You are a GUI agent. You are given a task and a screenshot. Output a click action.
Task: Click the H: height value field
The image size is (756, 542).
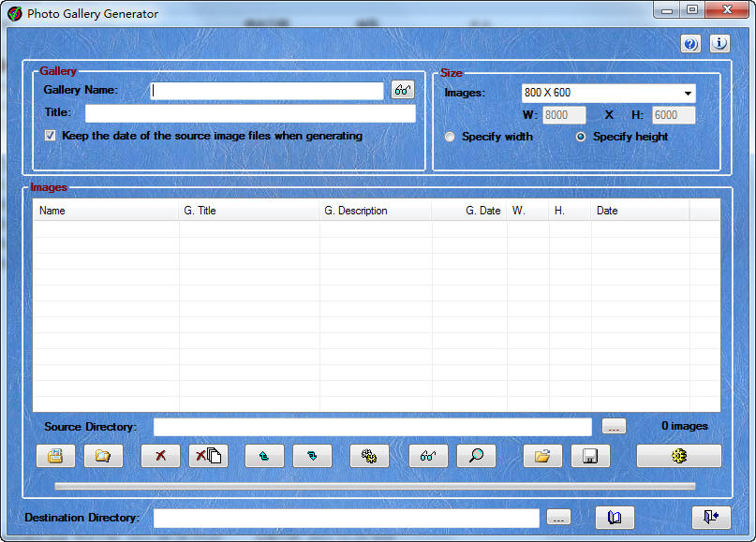[x=674, y=115]
